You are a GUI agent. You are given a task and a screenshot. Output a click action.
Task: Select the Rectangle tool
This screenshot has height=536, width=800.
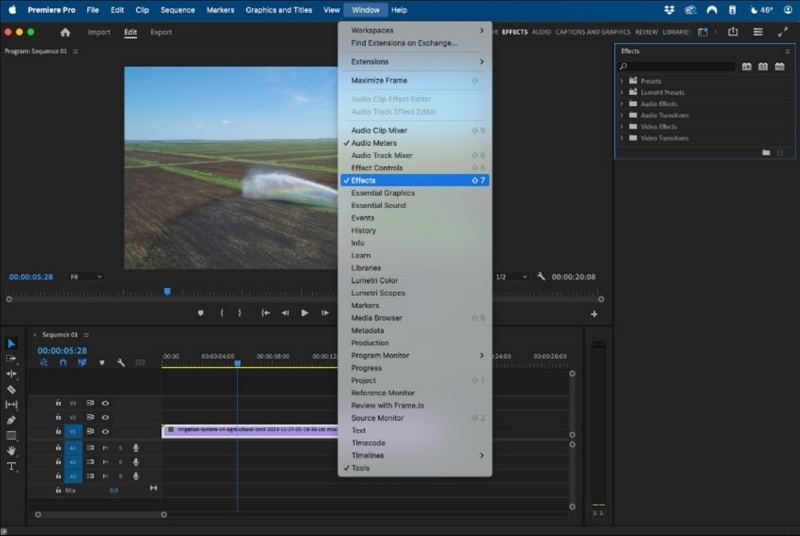click(x=11, y=436)
